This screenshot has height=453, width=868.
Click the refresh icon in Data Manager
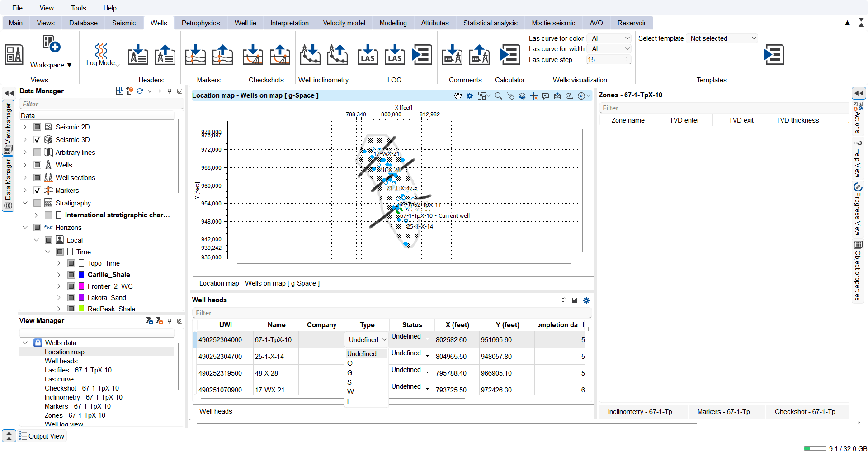point(140,91)
